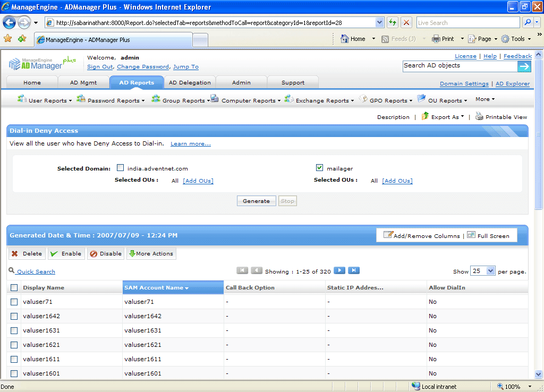Viewport: 544px width, 392px height.
Task: Open the Support tab
Action: pos(293,82)
